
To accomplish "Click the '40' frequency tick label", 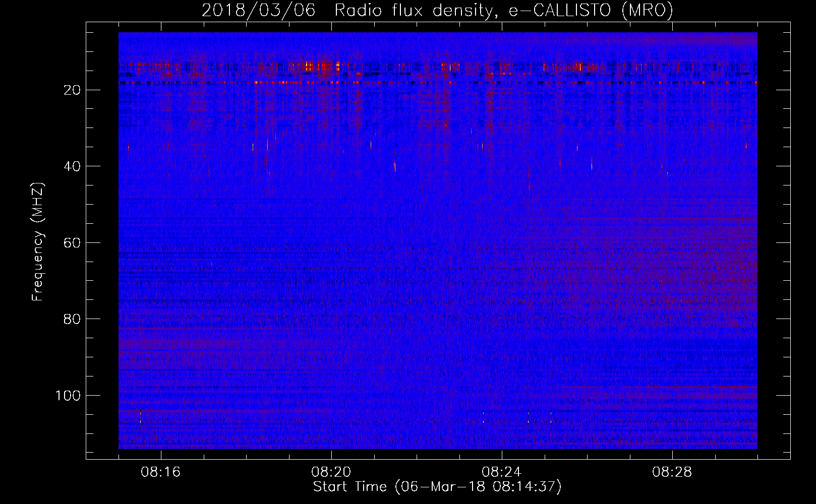I will point(72,166).
